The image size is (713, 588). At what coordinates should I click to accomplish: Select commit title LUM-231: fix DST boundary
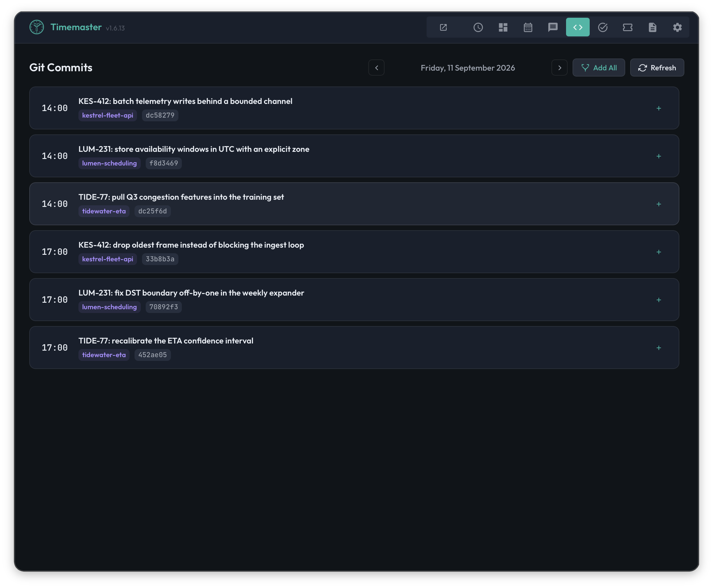click(x=191, y=293)
